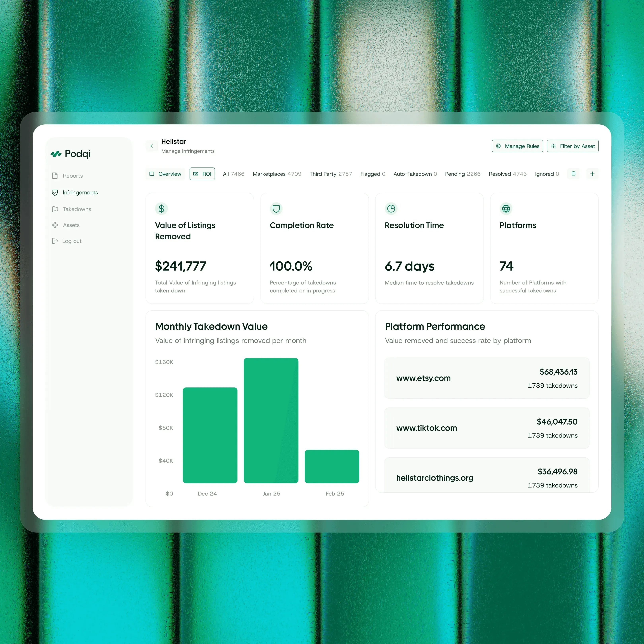Viewport: 644px width, 644px height.
Task: Click the $160K axis label
Action: click(164, 362)
